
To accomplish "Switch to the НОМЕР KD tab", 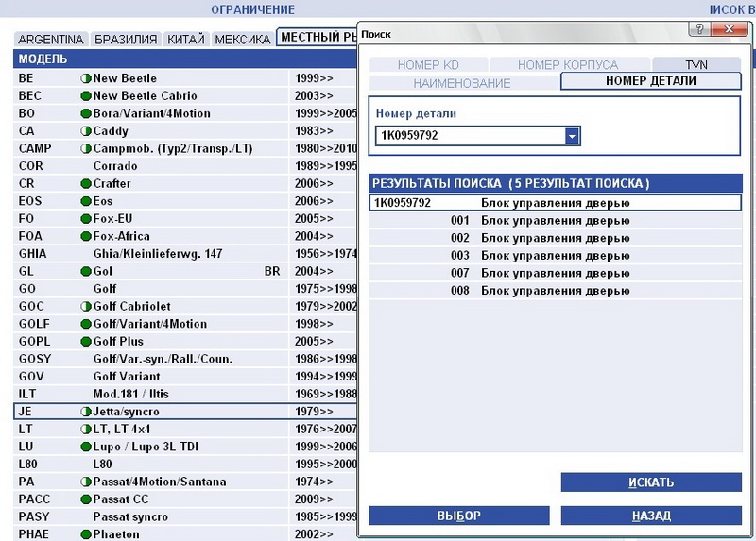I will coord(428,64).
